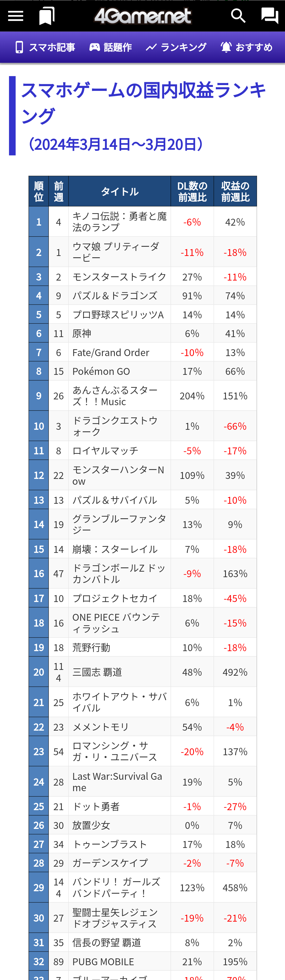Viewport: 285px width, 980px height.
Task: Tap the PUBG MOBILE row title
Action: (x=103, y=962)
